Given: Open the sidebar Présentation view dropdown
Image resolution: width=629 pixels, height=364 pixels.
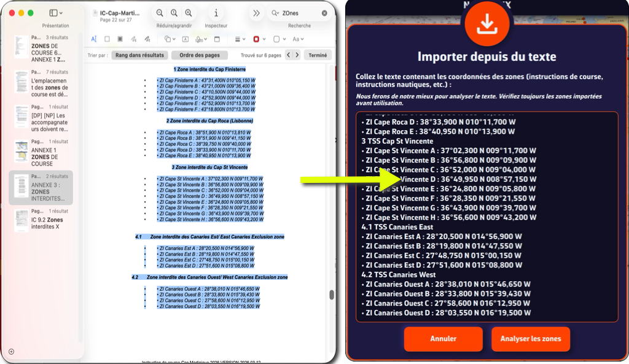Looking at the screenshot, I should point(56,13).
